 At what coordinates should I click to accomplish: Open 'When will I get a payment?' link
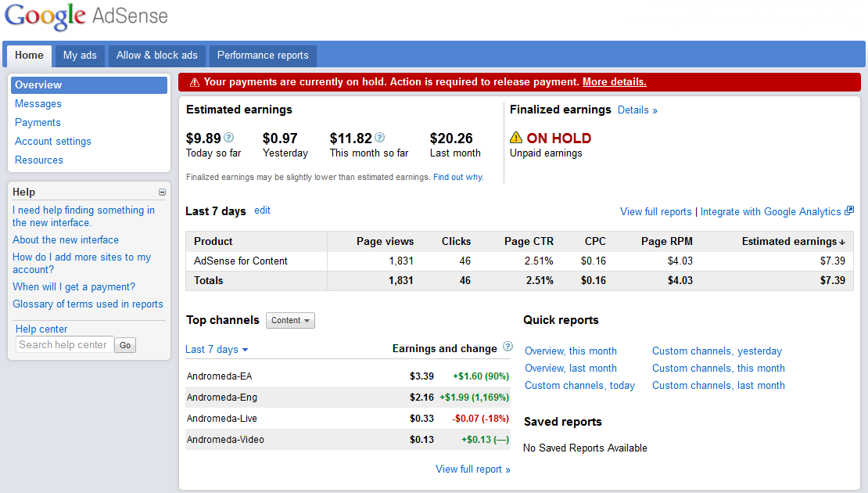pyautogui.click(x=74, y=287)
